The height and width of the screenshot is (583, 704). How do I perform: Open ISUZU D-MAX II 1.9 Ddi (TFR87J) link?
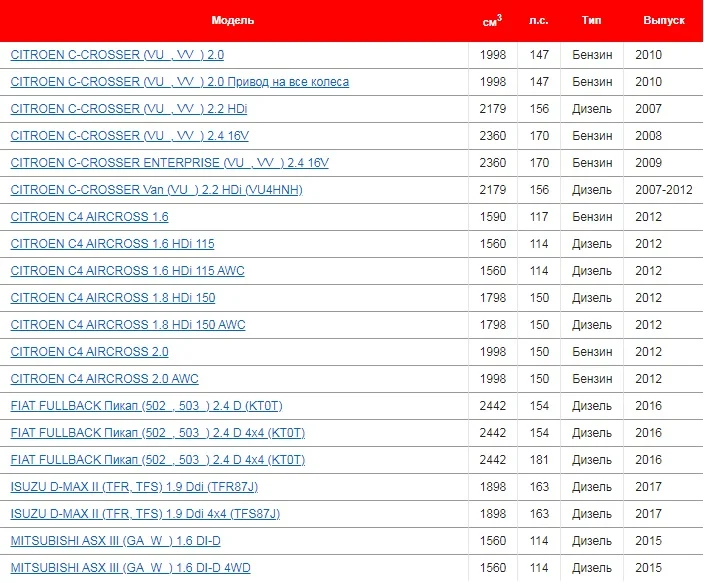(134, 486)
